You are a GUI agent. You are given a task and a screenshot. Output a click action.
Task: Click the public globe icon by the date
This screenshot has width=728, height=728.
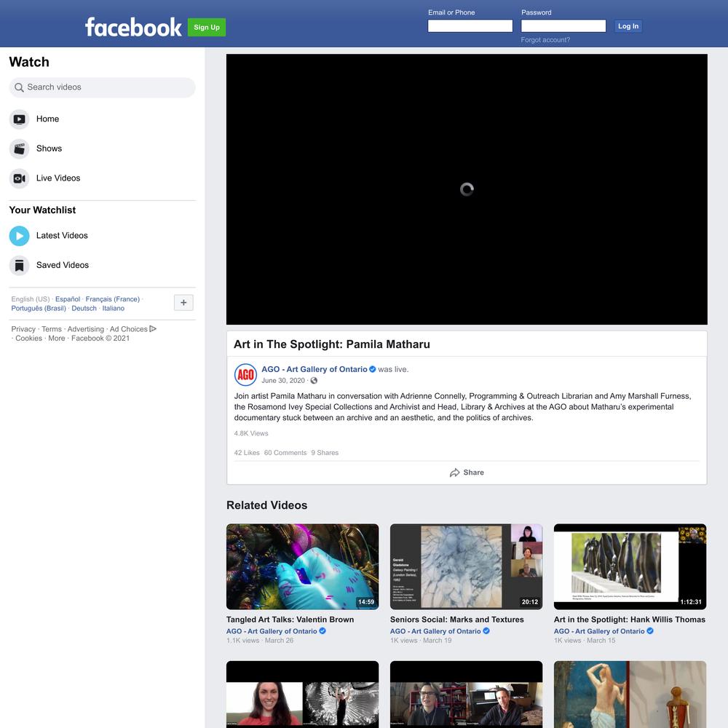[x=314, y=381]
